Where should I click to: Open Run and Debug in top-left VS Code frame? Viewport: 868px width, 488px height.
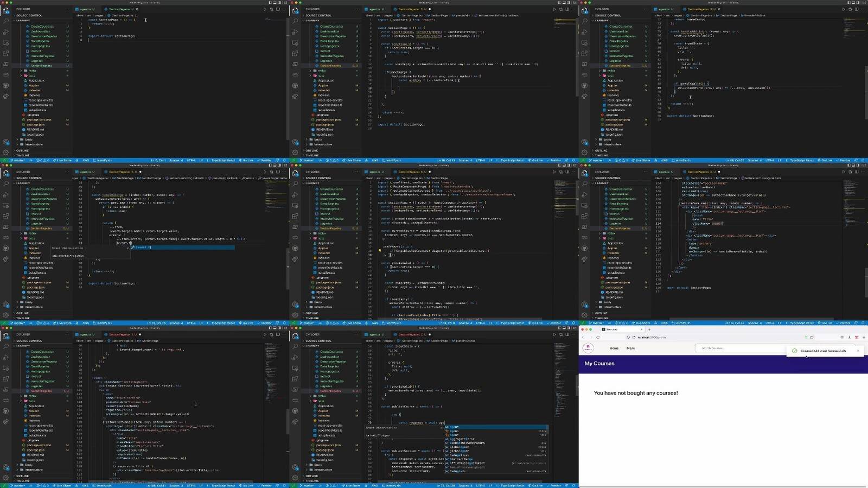pyautogui.click(x=5, y=32)
